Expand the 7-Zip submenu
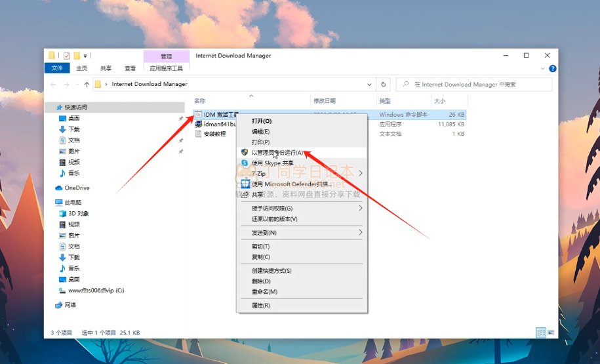 302,173
